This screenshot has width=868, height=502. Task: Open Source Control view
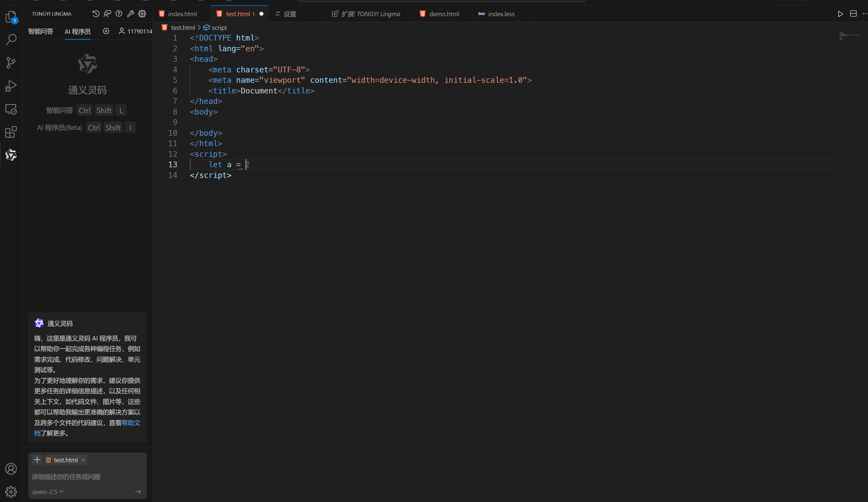coord(11,62)
